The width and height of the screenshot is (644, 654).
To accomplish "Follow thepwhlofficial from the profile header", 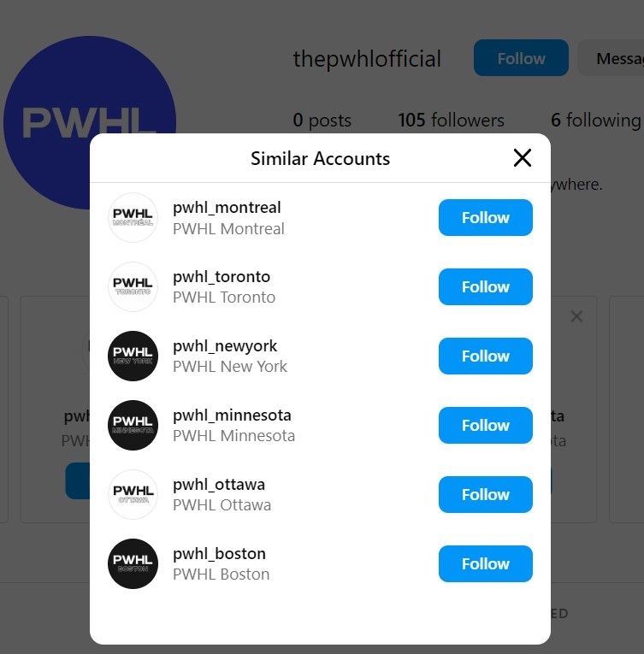I will click(521, 58).
